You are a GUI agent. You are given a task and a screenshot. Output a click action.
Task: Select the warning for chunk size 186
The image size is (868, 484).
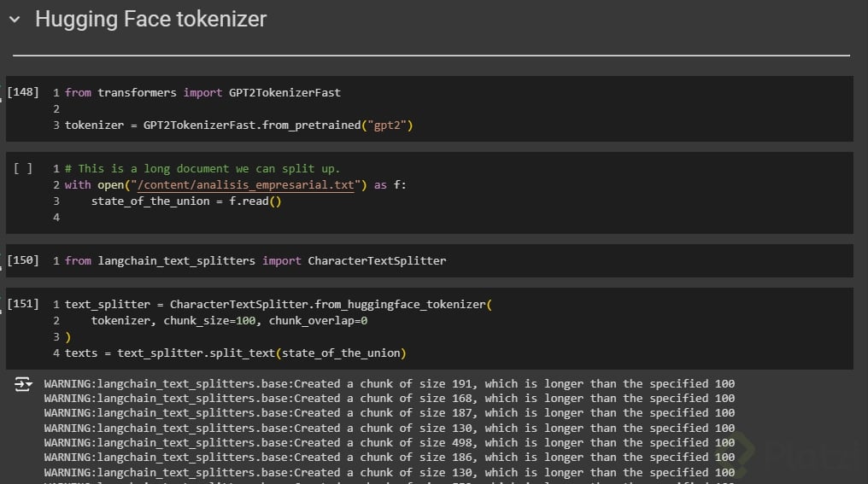point(389,458)
